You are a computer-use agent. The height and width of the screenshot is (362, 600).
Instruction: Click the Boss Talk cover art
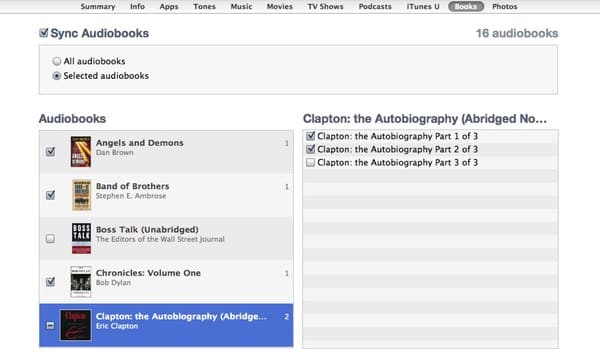[82, 238]
